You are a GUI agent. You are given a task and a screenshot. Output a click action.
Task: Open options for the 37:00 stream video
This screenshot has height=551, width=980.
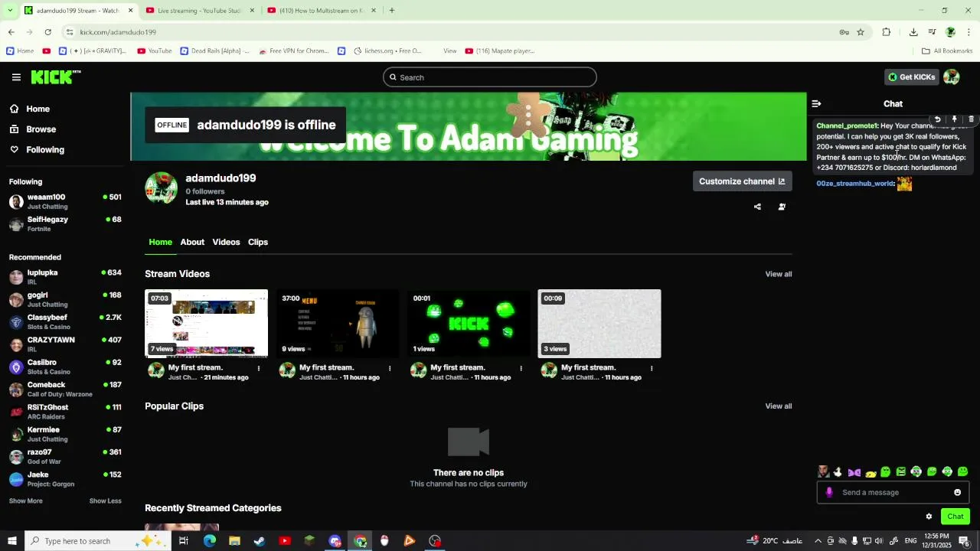[390, 368]
